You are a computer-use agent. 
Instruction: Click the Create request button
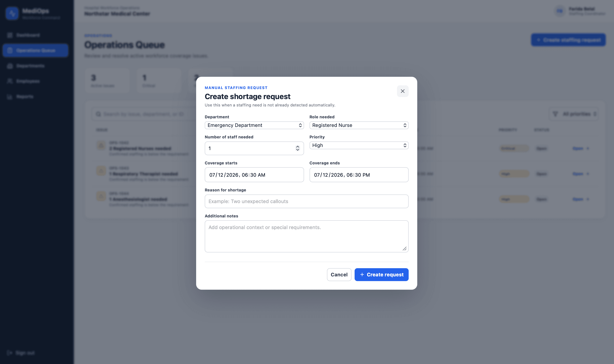pyautogui.click(x=381, y=275)
